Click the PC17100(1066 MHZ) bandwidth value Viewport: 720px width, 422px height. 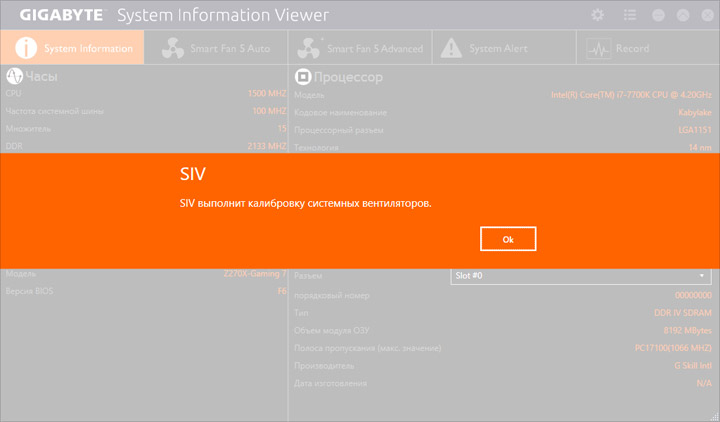(673, 348)
